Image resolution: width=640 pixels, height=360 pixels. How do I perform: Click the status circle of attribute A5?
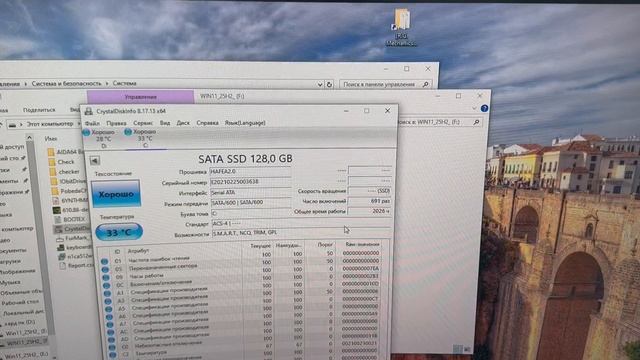click(109, 309)
